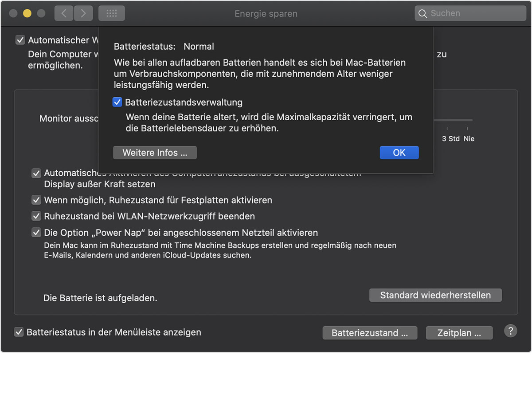Open the Batteriezustand dialog
Viewport: 532px width, 403px height.
(370, 333)
